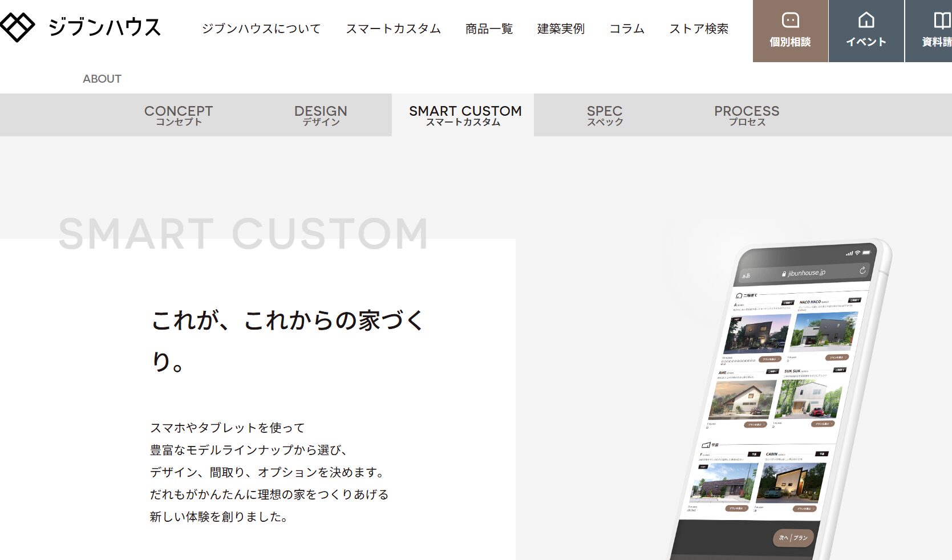The width and height of the screenshot is (952, 560).
Task: Open 建築実例 navigation link
Action: [561, 29]
